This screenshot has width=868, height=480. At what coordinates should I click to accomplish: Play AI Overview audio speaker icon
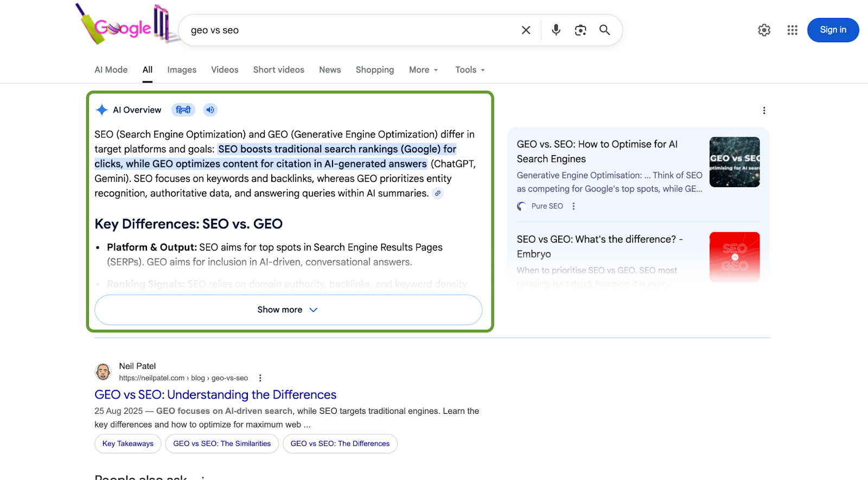[x=210, y=110]
